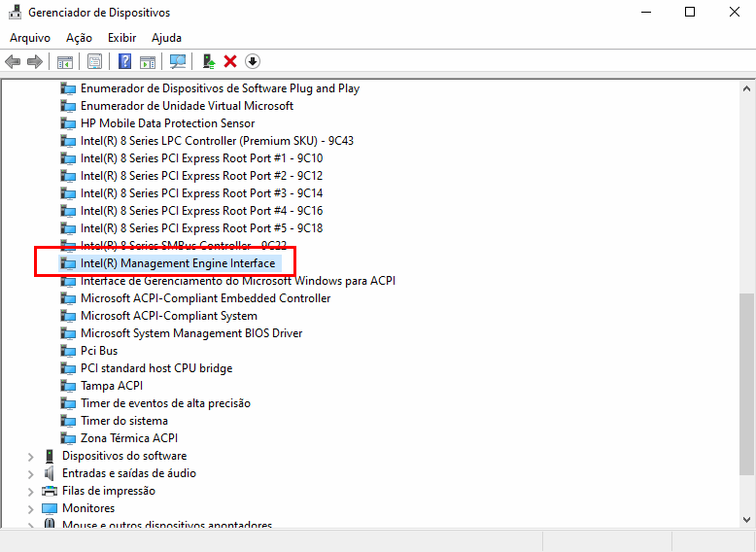This screenshot has width=756, height=552.
Task: Select PCI Express Root Port #4 - 9C16
Action: click(201, 211)
